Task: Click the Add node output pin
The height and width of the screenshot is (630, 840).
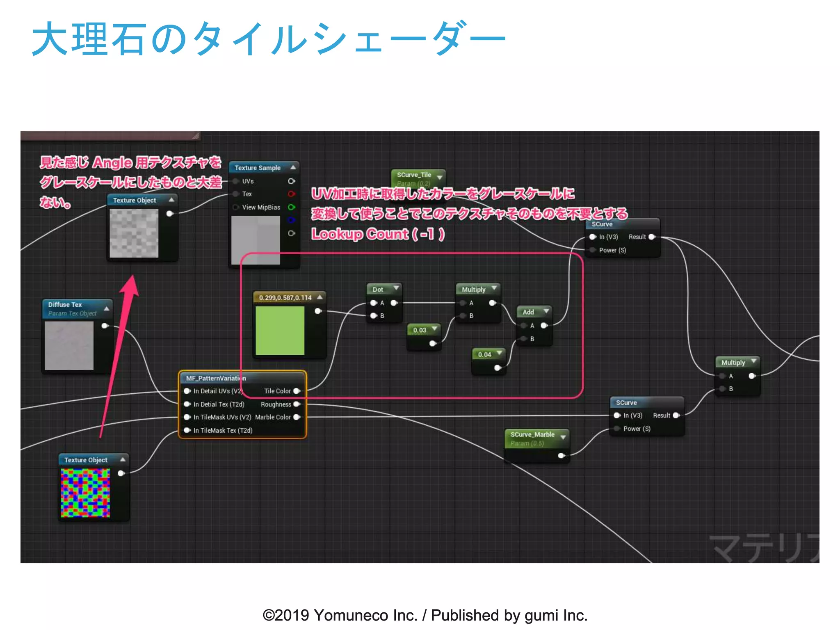Action: click(544, 326)
